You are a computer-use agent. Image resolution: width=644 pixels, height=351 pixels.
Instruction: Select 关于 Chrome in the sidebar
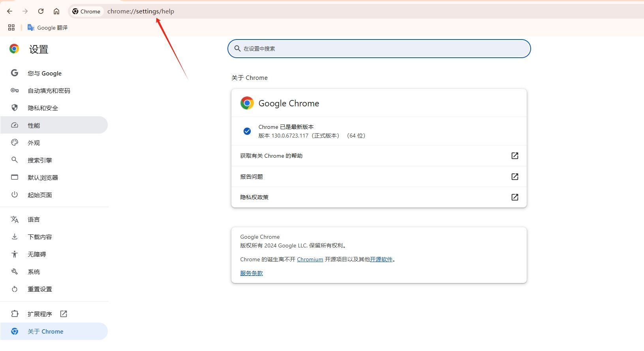click(54, 331)
